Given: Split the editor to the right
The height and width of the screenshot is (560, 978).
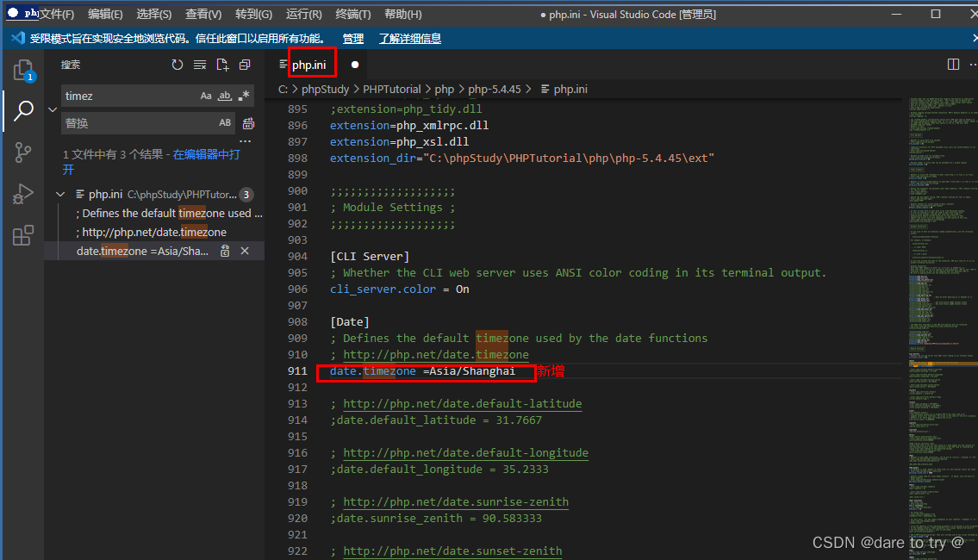Looking at the screenshot, I should (953, 65).
